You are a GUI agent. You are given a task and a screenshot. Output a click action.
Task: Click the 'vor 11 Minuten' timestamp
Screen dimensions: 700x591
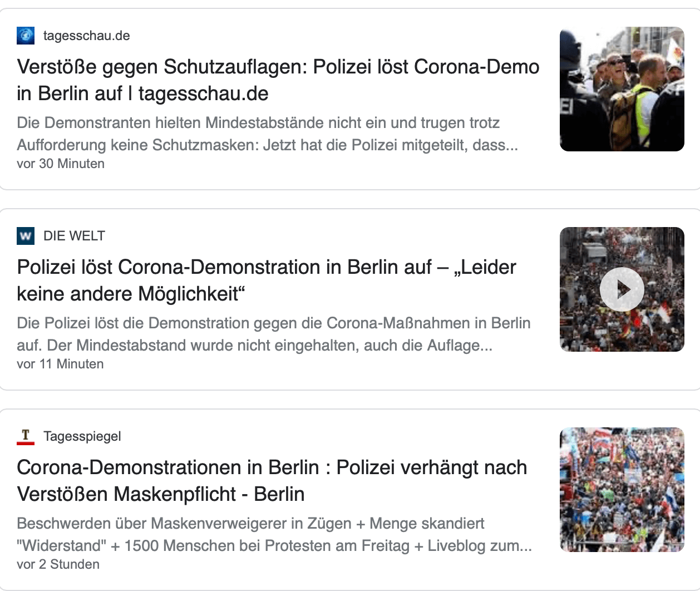(x=60, y=364)
